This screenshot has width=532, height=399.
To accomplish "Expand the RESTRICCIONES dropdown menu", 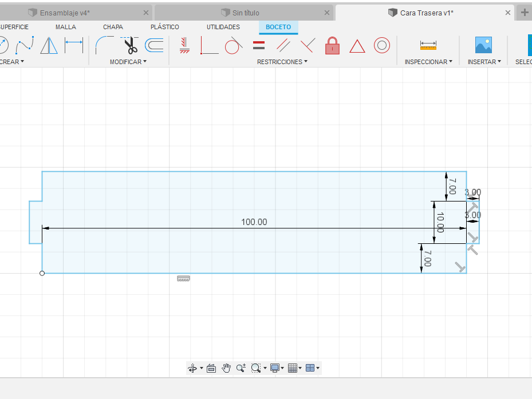I will tap(282, 62).
